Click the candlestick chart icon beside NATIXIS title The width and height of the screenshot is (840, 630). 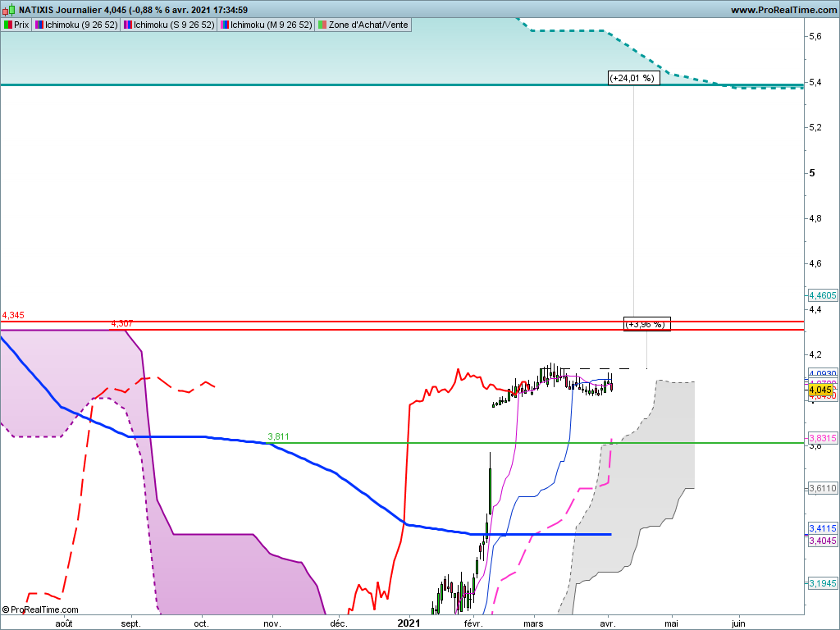pos(10,10)
